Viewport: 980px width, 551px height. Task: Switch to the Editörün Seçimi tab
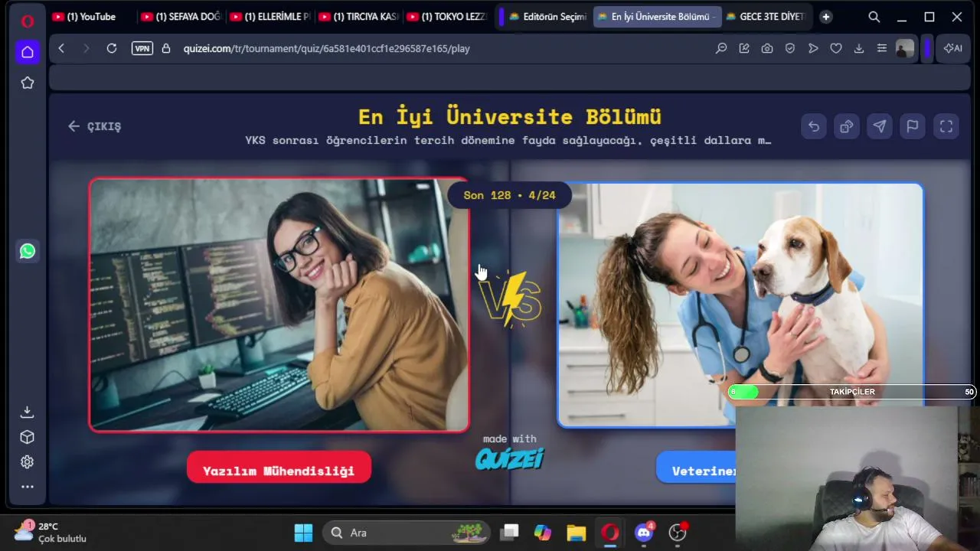click(x=547, y=17)
